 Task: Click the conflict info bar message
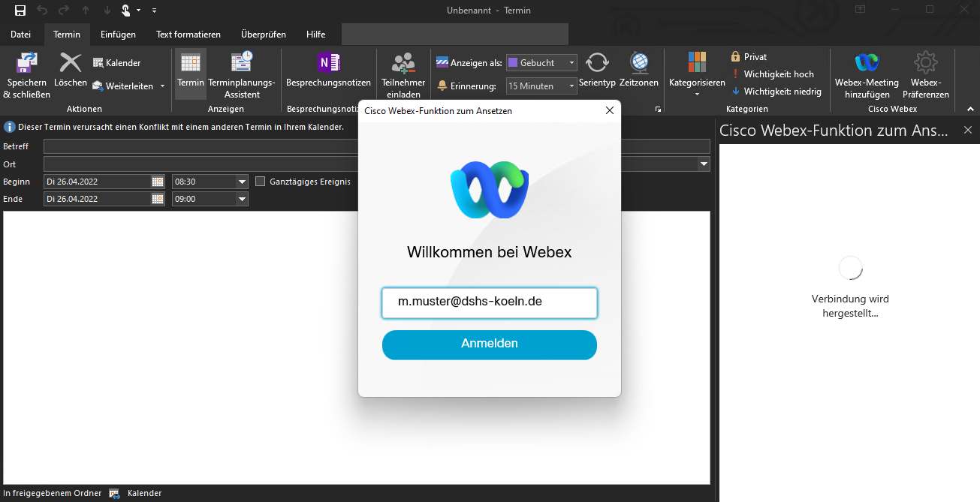pyautogui.click(x=180, y=127)
